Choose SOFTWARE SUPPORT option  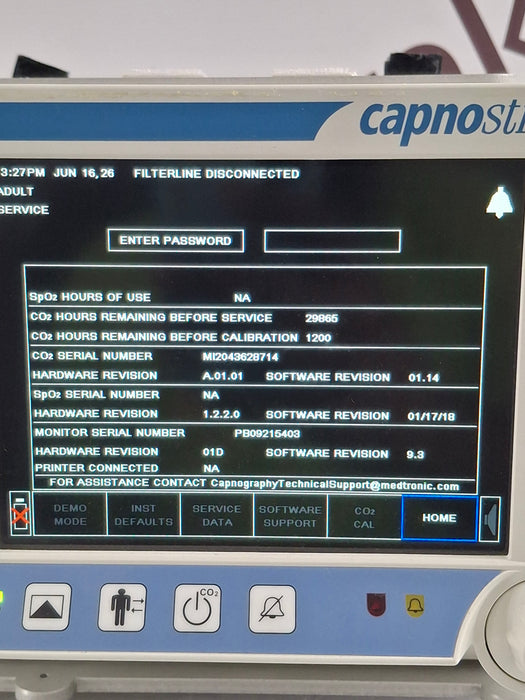click(x=290, y=516)
